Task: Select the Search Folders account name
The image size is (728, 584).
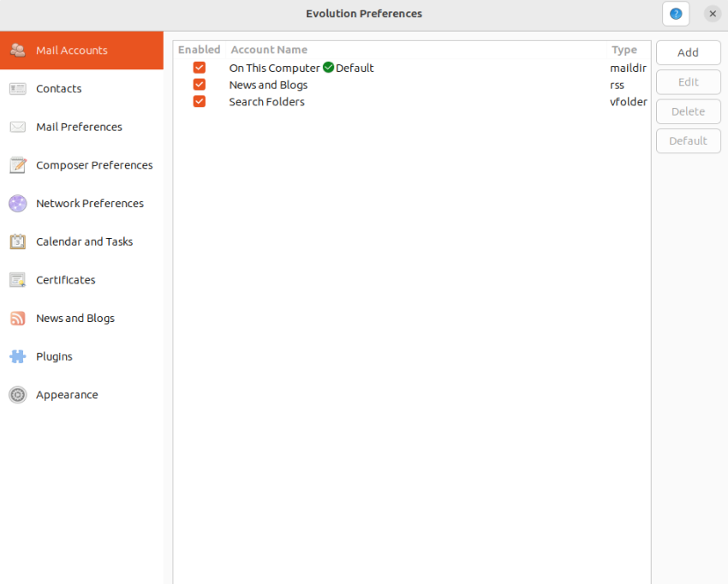Action: pos(267,102)
